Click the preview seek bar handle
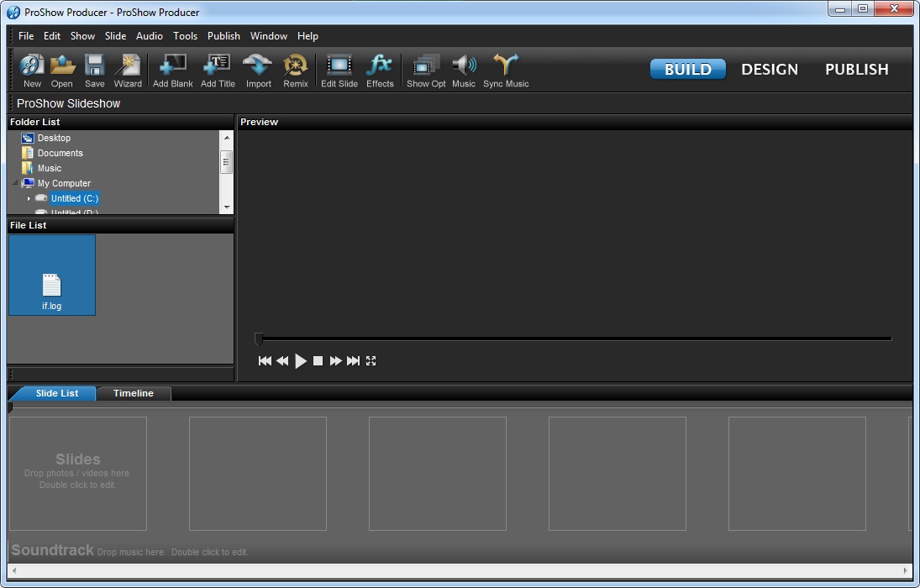This screenshot has width=920, height=588. click(259, 339)
